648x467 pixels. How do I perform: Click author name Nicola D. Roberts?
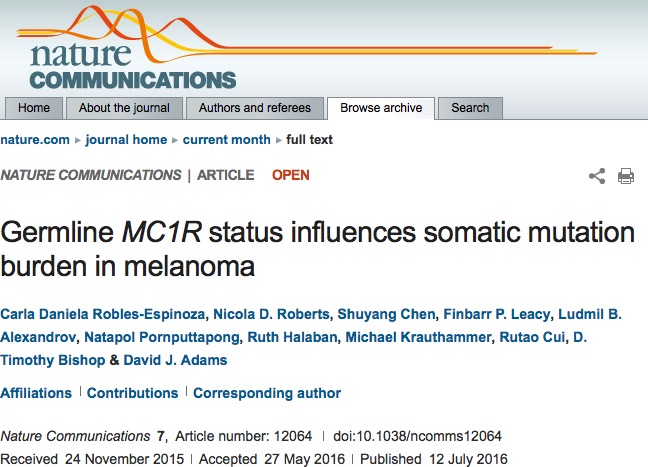pyautogui.click(x=271, y=314)
